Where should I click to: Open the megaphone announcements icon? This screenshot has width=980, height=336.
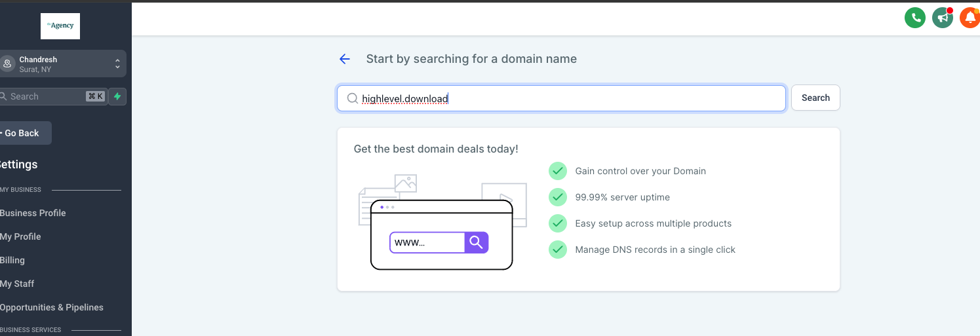pyautogui.click(x=942, y=18)
